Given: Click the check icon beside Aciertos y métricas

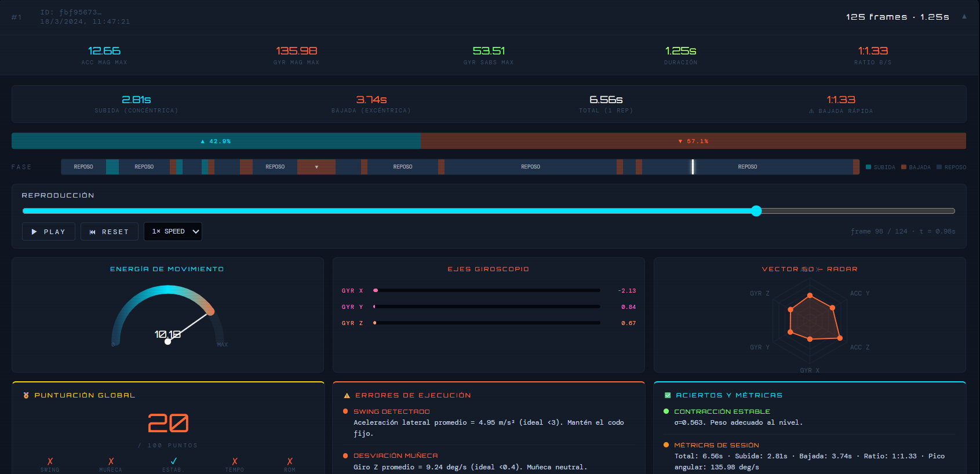Looking at the screenshot, I should [668, 395].
